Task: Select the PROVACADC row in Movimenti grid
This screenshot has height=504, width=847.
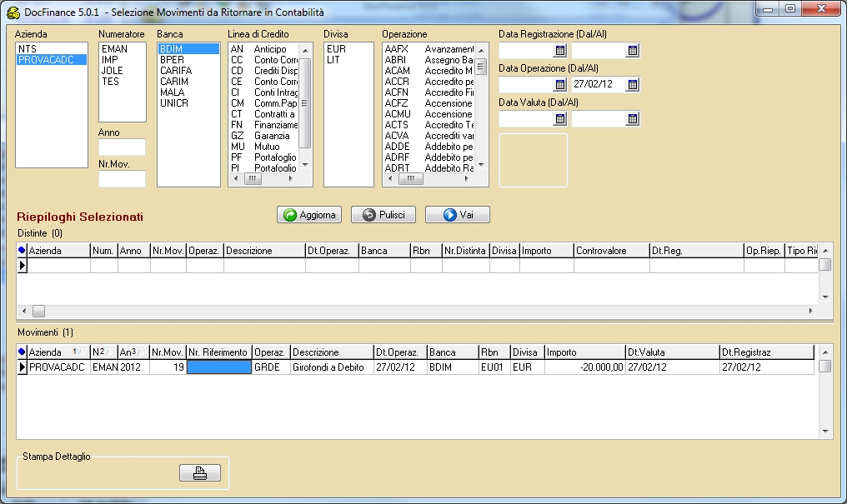Action: [58, 367]
